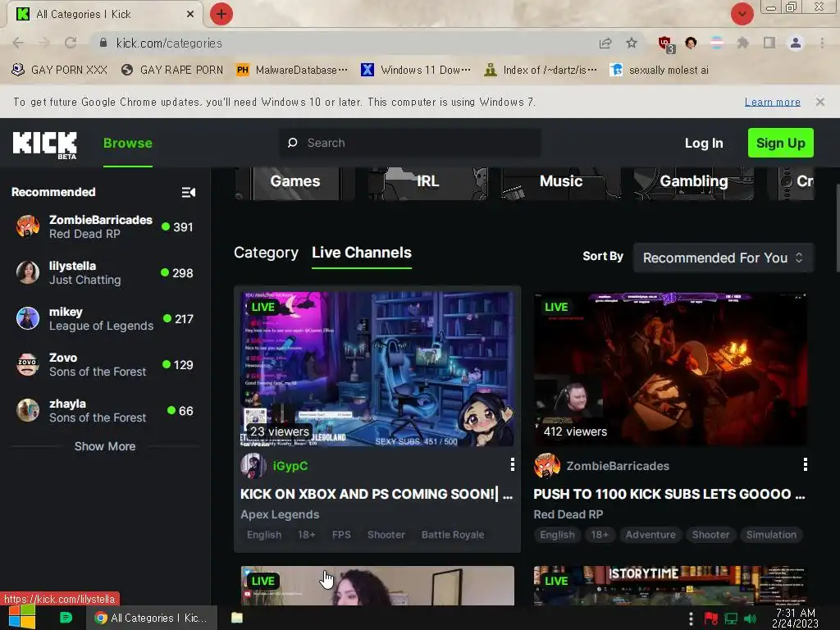The width and height of the screenshot is (840, 630).
Task: Open the Windows 11 Dow... bookmark
Action: coord(416,71)
